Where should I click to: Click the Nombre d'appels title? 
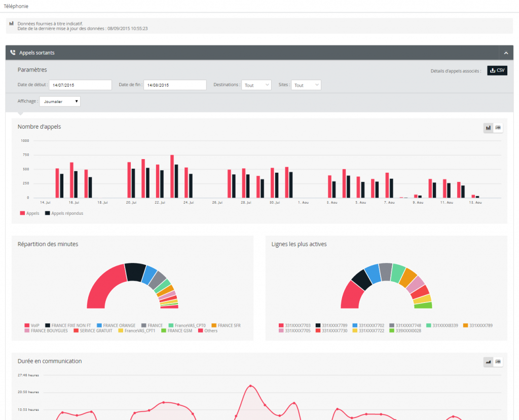point(39,127)
